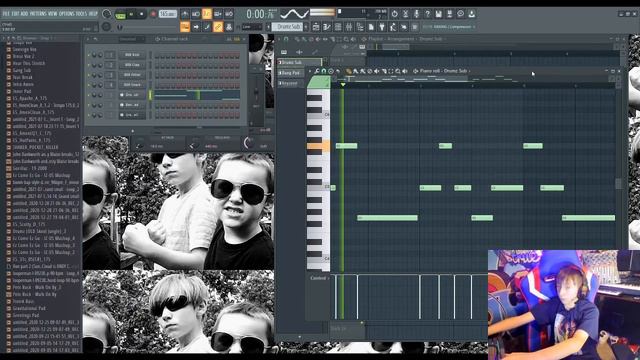The image size is (640, 360).
Task: Select Gang Sub in the browser list
Action: 22,70
